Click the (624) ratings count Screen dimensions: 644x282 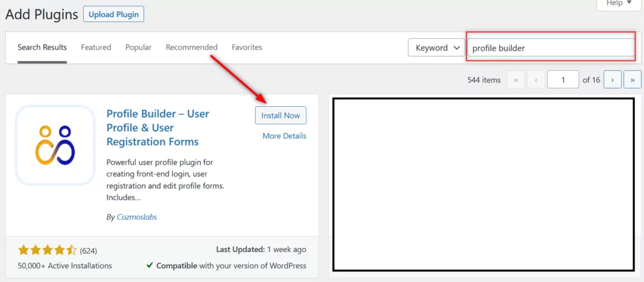coord(88,251)
